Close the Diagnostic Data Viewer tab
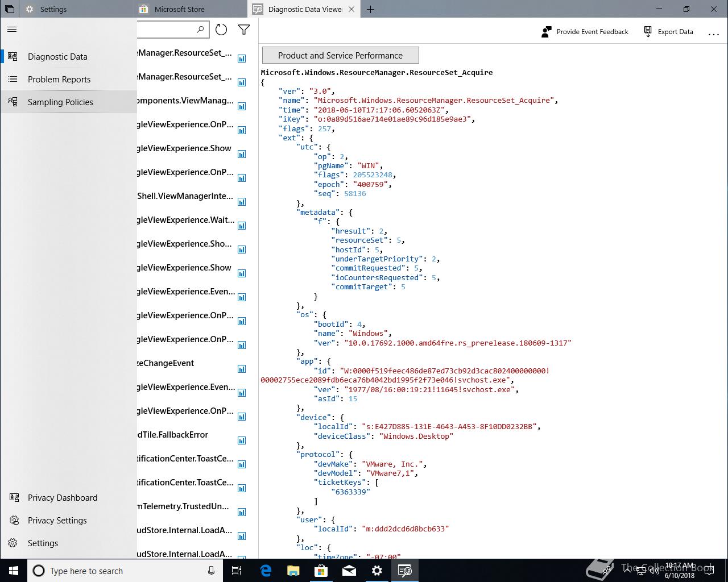Screen dimensions: 728x582 click(351, 9)
